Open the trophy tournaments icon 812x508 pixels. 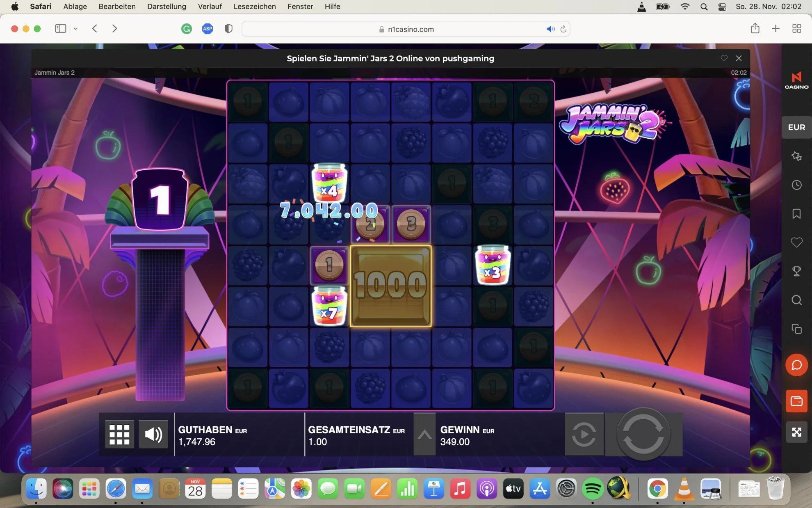pos(796,271)
